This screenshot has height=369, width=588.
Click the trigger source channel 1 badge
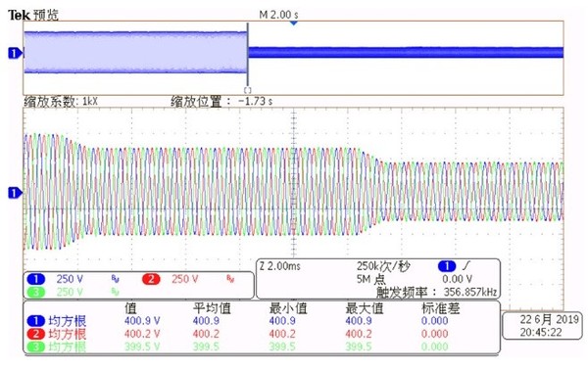[447, 266]
